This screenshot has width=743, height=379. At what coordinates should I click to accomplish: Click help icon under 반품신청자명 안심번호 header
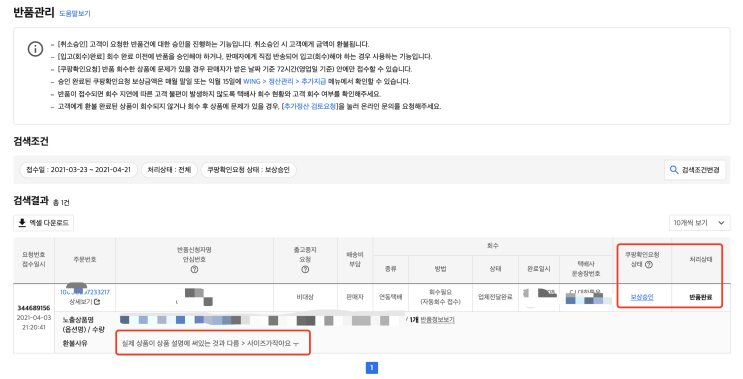pyautogui.click(x=194, y=270)
